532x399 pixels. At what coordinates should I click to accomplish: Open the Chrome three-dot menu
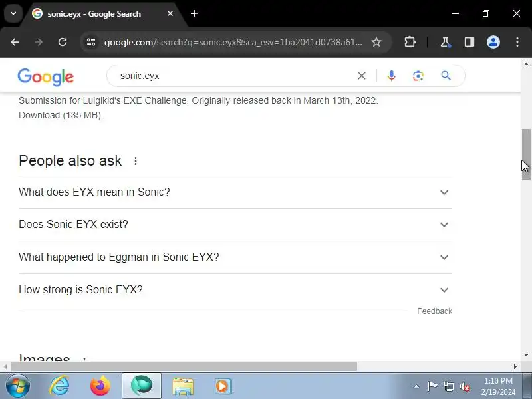517,42
